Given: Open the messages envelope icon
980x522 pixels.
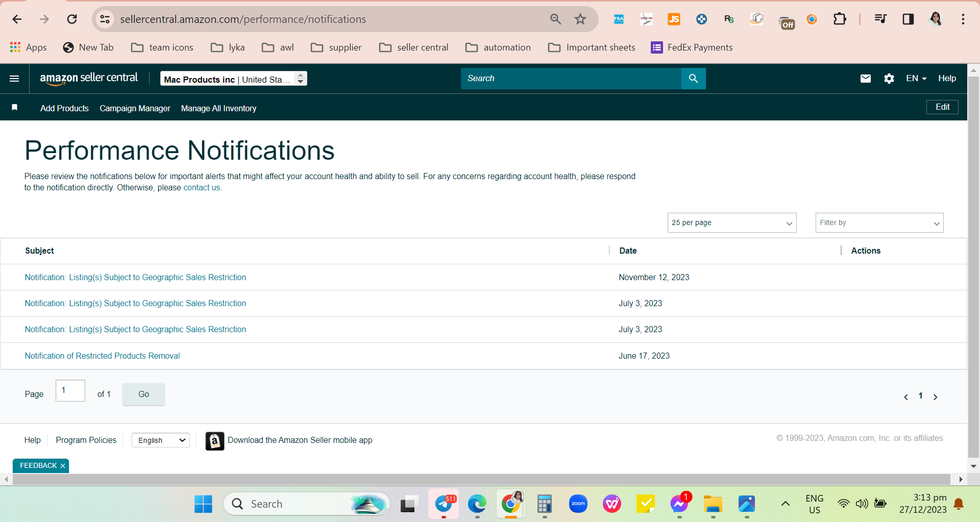Looking at the screenshot, I should pos(865,78).
